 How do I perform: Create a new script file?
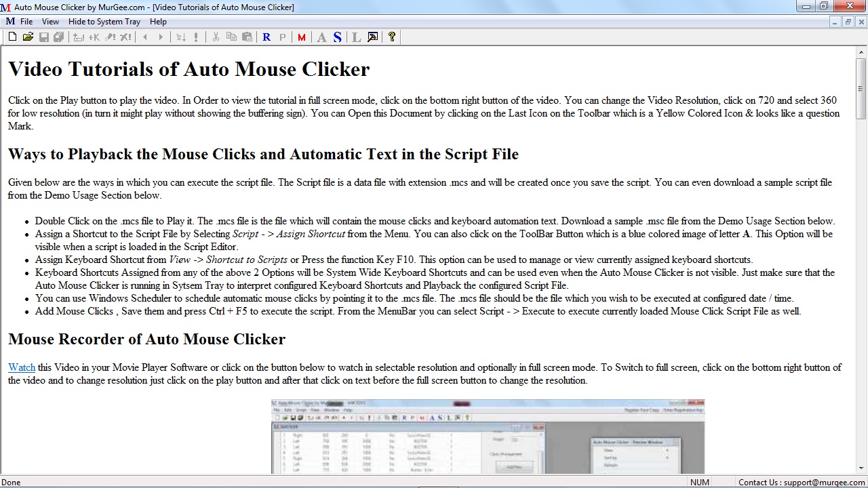tap(12, 37)
